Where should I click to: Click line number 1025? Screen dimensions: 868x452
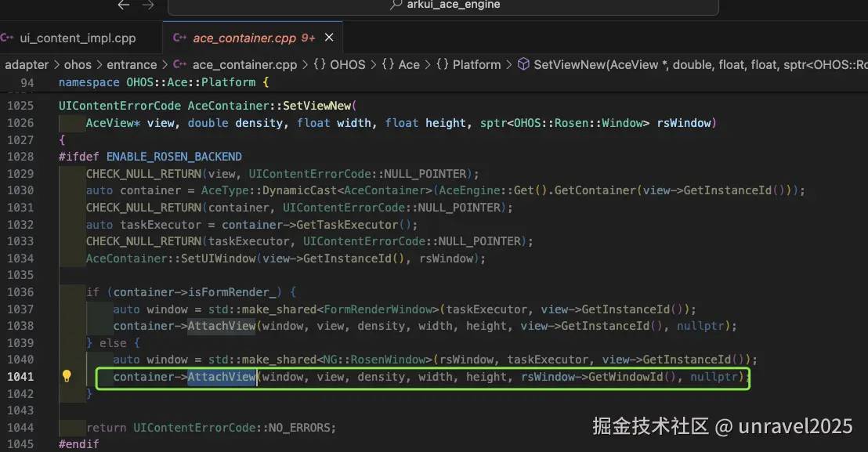point(20,106)
